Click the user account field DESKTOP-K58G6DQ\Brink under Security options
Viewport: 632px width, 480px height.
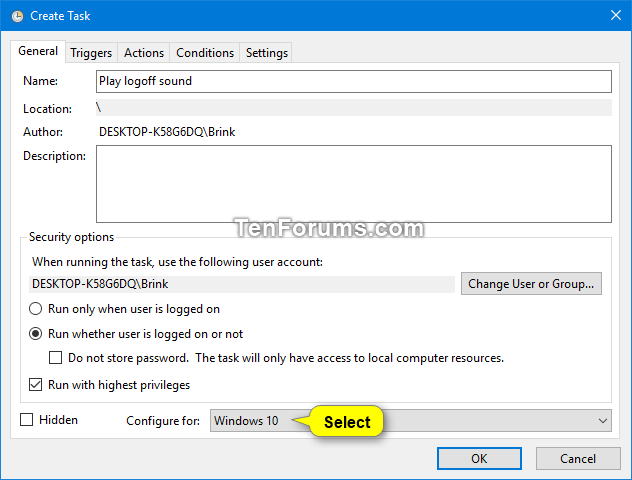[x=242, y=284]
